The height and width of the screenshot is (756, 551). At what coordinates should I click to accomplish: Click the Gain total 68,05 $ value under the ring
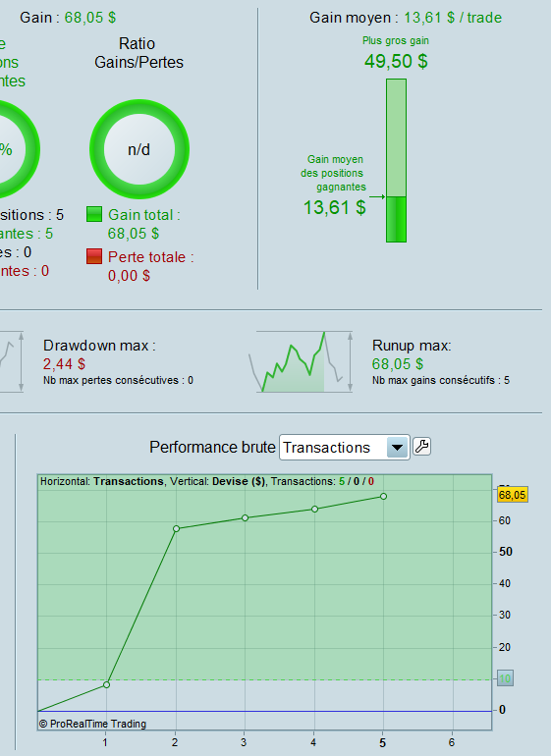134,234
